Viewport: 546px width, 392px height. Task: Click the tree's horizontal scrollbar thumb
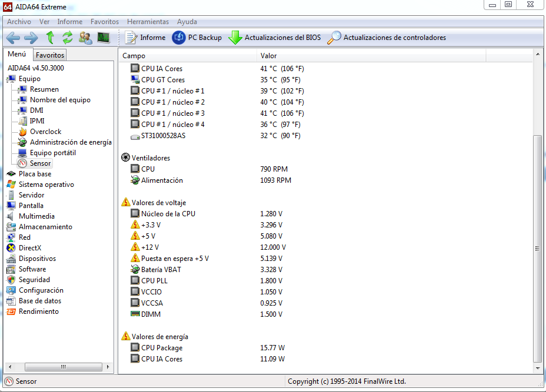pos(64,367)
